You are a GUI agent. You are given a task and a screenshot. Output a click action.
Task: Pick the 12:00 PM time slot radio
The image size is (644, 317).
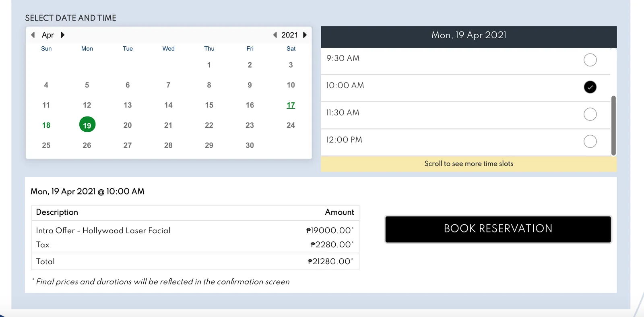tap(590, 141)
